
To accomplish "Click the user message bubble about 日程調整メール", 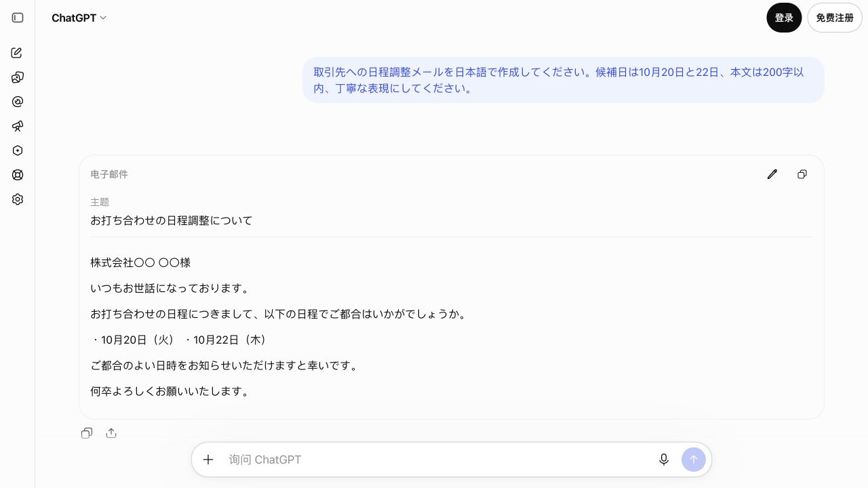I will click(x=564, y=80).
